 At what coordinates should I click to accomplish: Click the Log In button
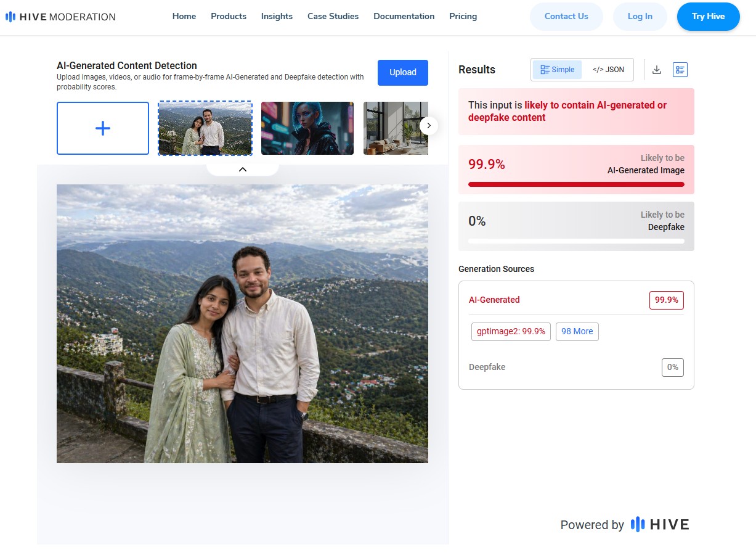click(x=640, y=17)
